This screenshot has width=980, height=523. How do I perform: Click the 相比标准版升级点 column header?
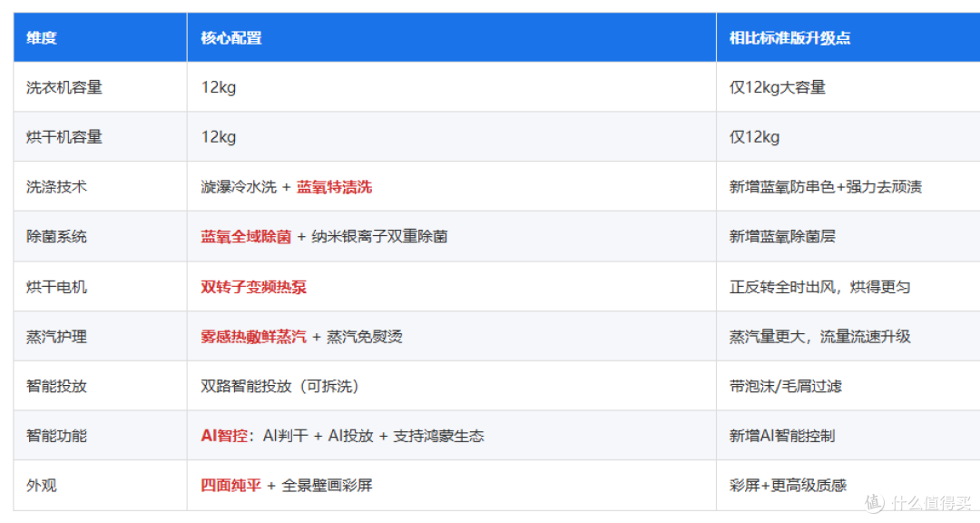coord(848,37)
